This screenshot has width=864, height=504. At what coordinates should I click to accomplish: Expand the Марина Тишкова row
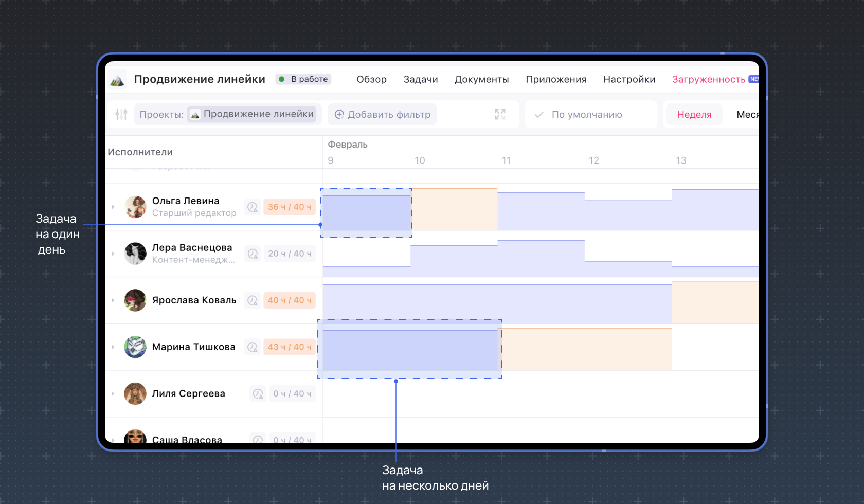113,347
